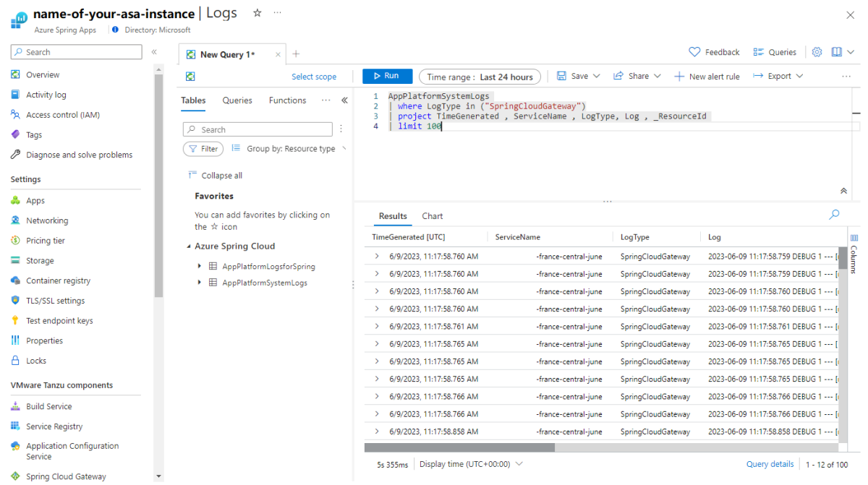Viewport: 868px width, 485px height.
Task: Open Test endpoint keys
Action: 59,321
